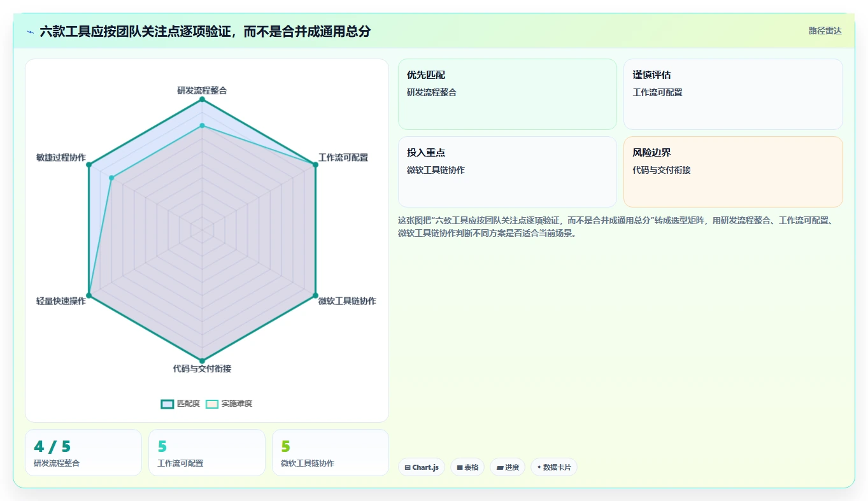The height and width of the screenshot is (501, 868).
Task: Click the 微软工具链协作 radar axis label
Action: tap(347, 301)
